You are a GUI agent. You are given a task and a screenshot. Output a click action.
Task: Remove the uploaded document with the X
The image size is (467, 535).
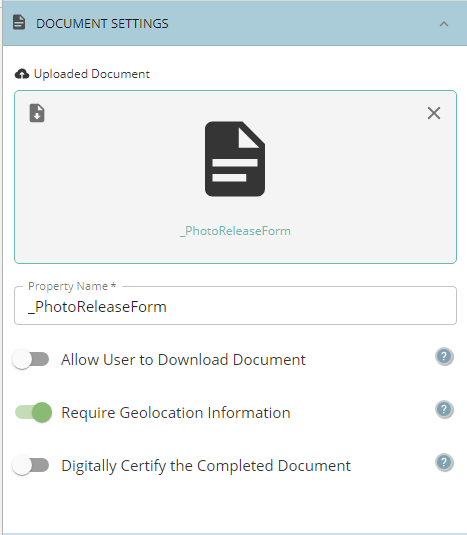[x=434, y=113]
